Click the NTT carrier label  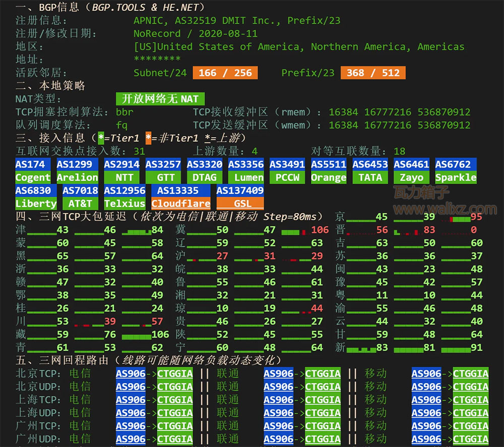[x=121, y=177]
